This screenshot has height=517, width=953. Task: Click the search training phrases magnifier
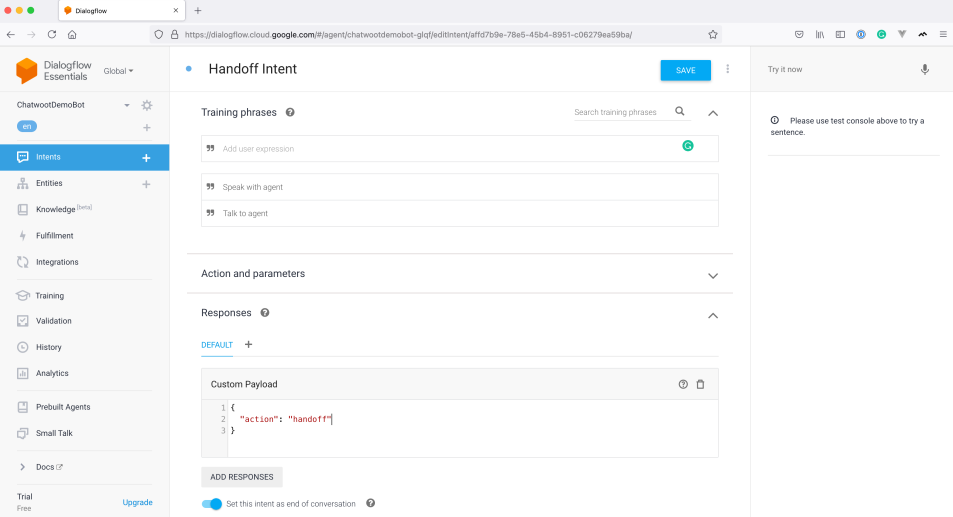click(679, 111)
